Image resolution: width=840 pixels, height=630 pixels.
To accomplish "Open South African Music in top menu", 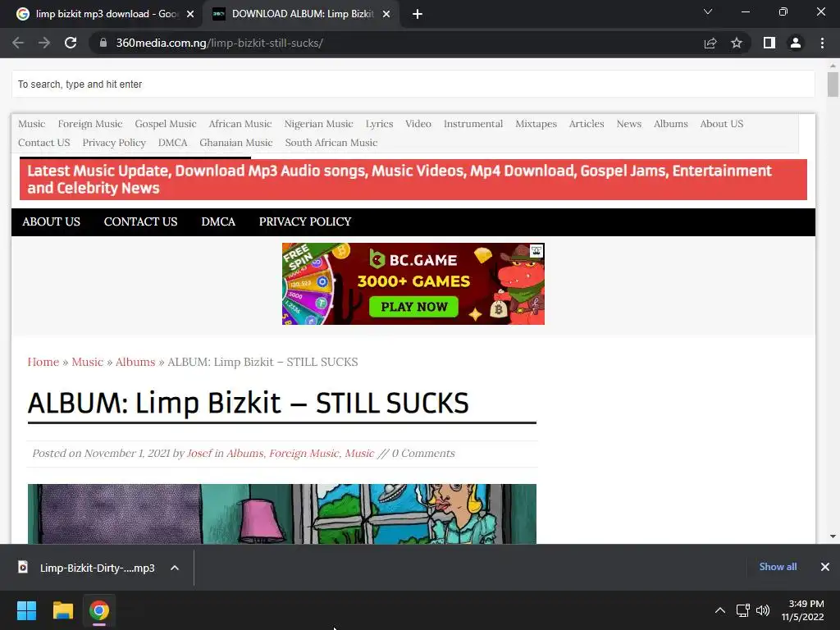I will 331,143.
